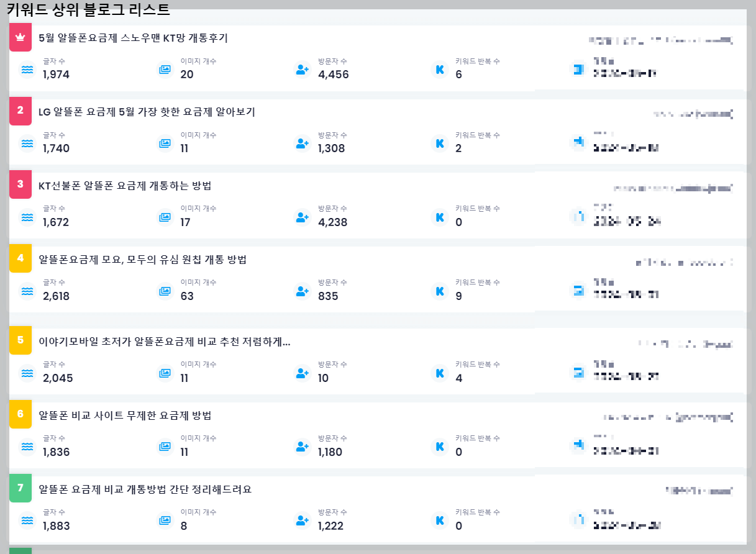
Task: Select the rank 2 number badge
Action: (20, 111)
